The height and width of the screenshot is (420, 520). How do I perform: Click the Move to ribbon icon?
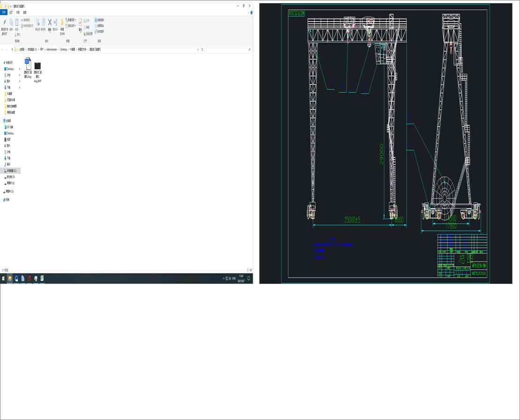(x=38, y=22)
